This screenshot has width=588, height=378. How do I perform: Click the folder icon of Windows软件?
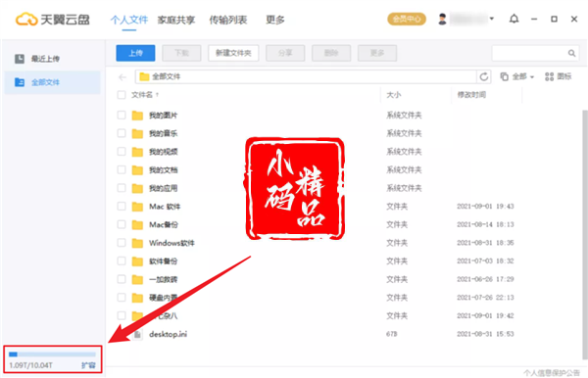point(137,243)
